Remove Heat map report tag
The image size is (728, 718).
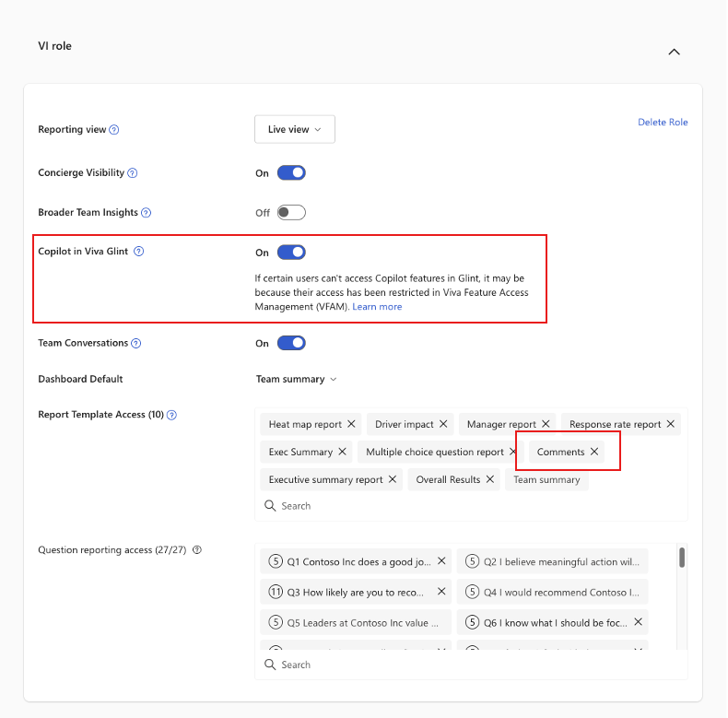(351, 424)
